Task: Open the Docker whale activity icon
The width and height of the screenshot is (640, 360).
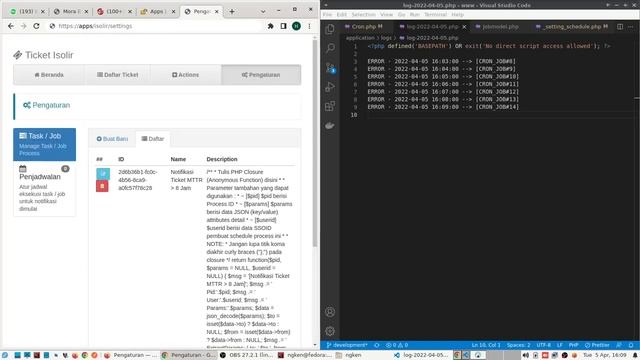Action: 330,125
